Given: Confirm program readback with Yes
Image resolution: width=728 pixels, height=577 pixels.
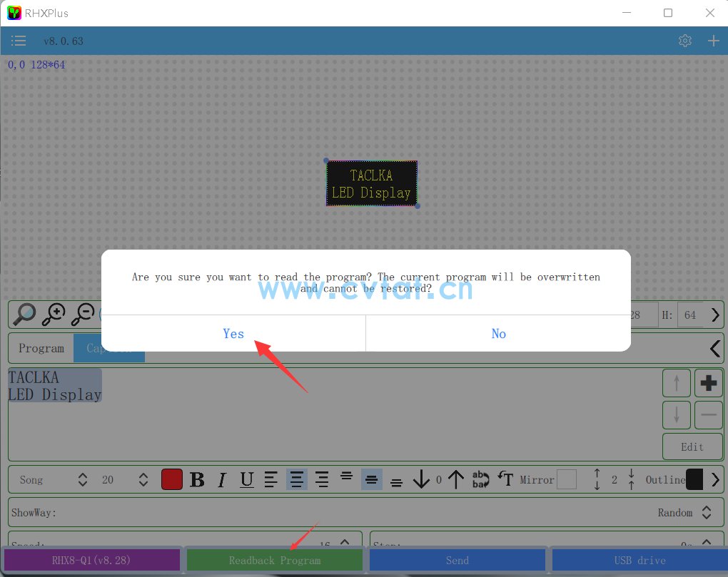Looking at the screenshot, I should (x=233, y=334).
